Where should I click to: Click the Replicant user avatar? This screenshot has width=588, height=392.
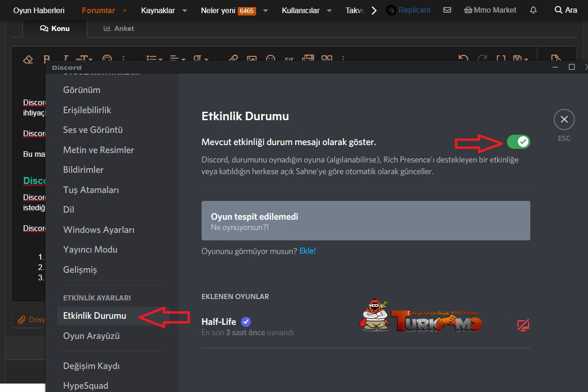(x=391, y=10)
